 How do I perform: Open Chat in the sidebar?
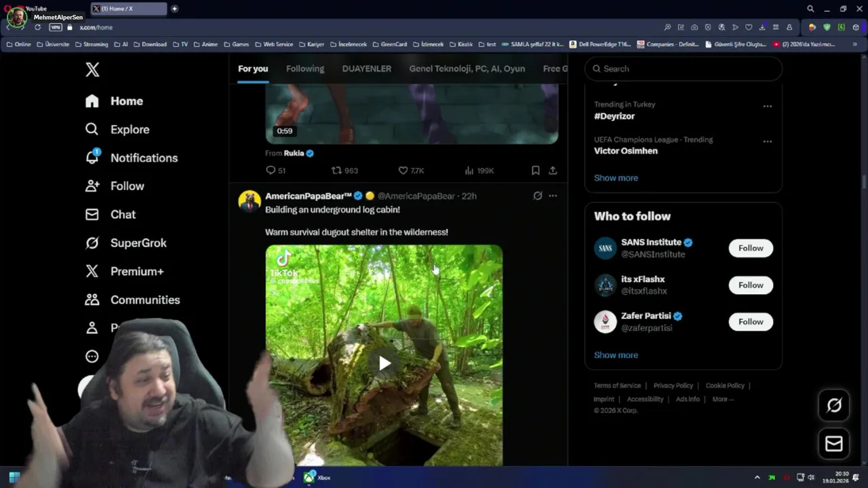click(110, 214)
